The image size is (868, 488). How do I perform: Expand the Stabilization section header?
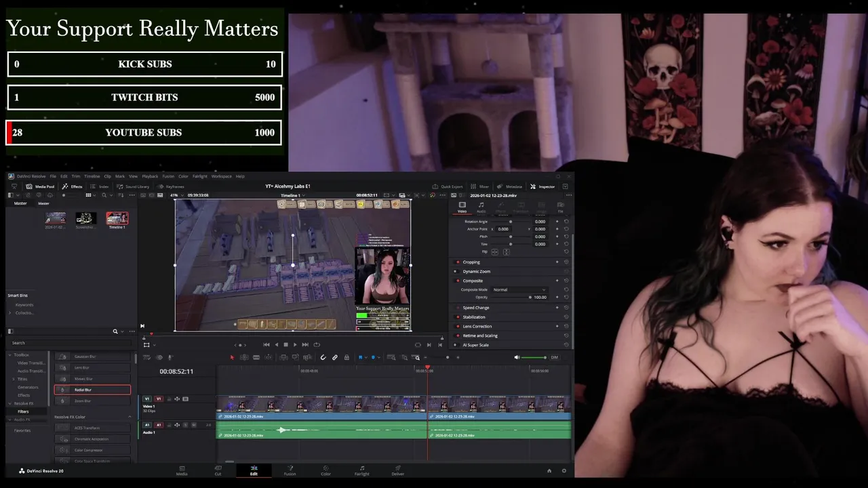click(474, 317)
